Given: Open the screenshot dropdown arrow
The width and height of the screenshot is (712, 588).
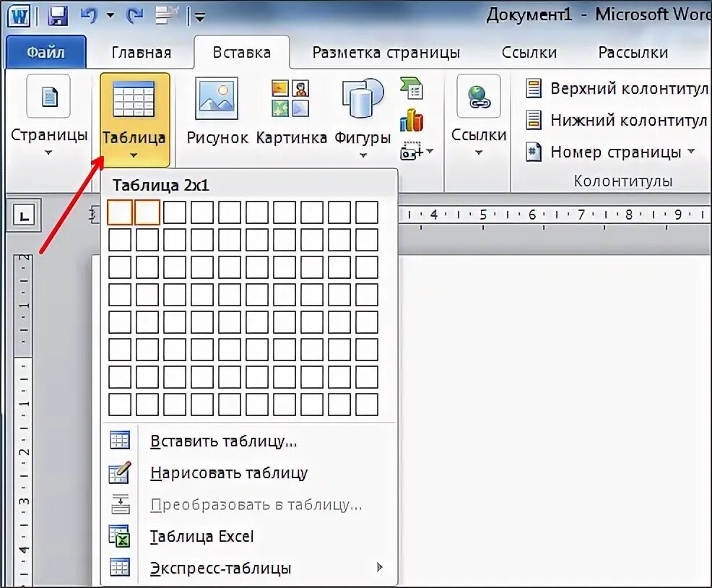Looking at the screenshot, I should (430, 150).
